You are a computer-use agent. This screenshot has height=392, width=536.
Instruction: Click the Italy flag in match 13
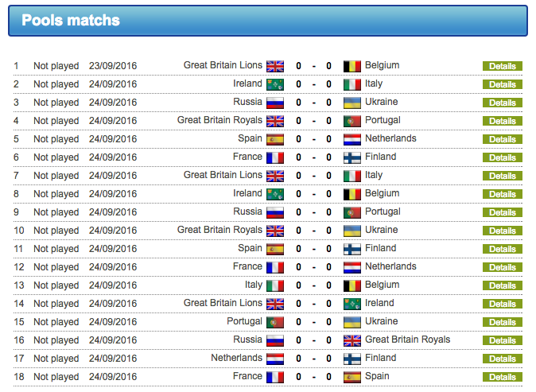pos(274,285)
